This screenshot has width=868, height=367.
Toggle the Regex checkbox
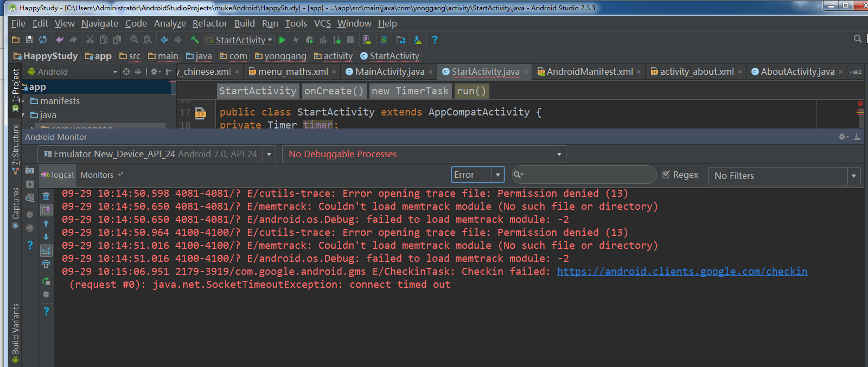(x=666, y=175)
